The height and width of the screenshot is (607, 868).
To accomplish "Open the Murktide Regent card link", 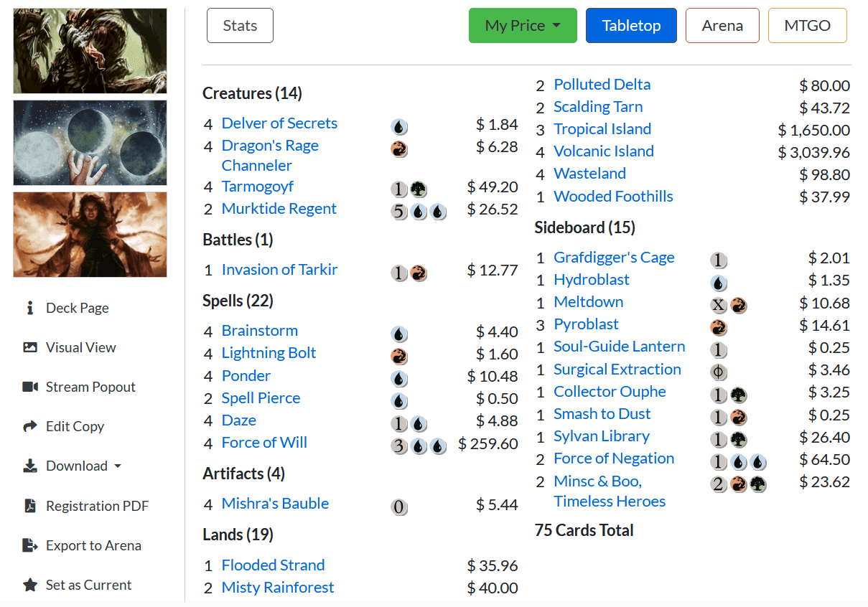I will point(279,209).
